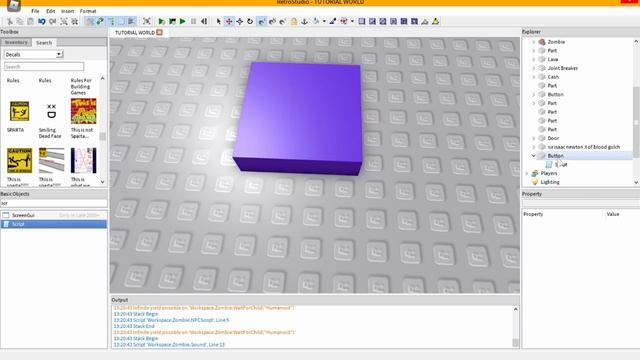The width and height of the screenshot is (640, 360).
Task: Select the Door item in Explorer
Action: pos(553,138)
